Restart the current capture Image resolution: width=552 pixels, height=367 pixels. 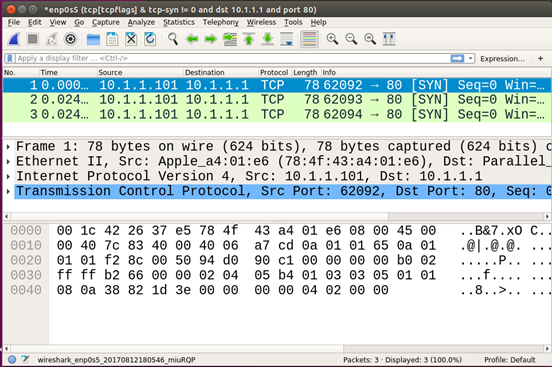[52, 39]
